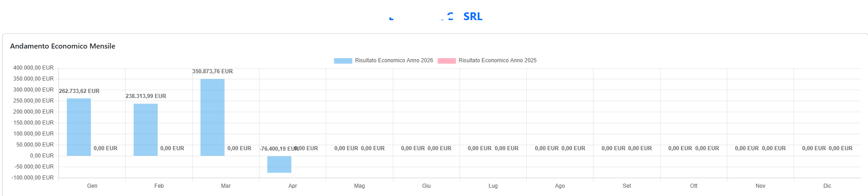
Task: Select the blue bar for Gen
Action: [79, 127]
